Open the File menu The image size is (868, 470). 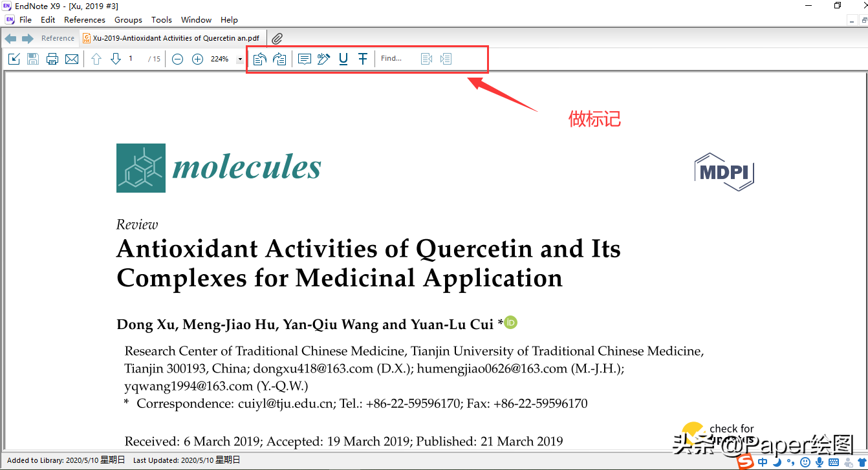26,20
